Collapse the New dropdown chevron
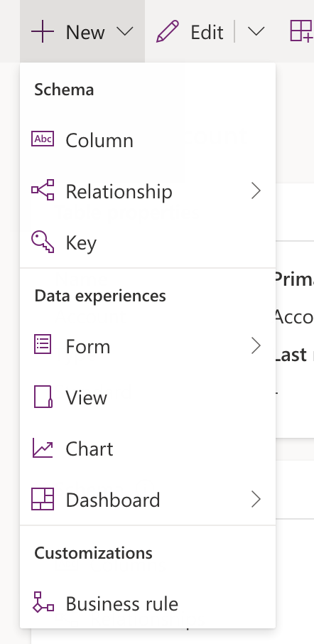 [x=125, y=31]
